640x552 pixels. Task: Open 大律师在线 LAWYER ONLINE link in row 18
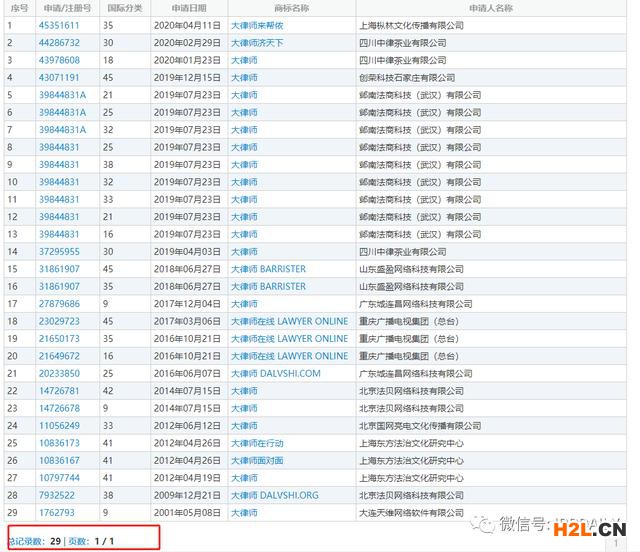(x=290, y=321)
